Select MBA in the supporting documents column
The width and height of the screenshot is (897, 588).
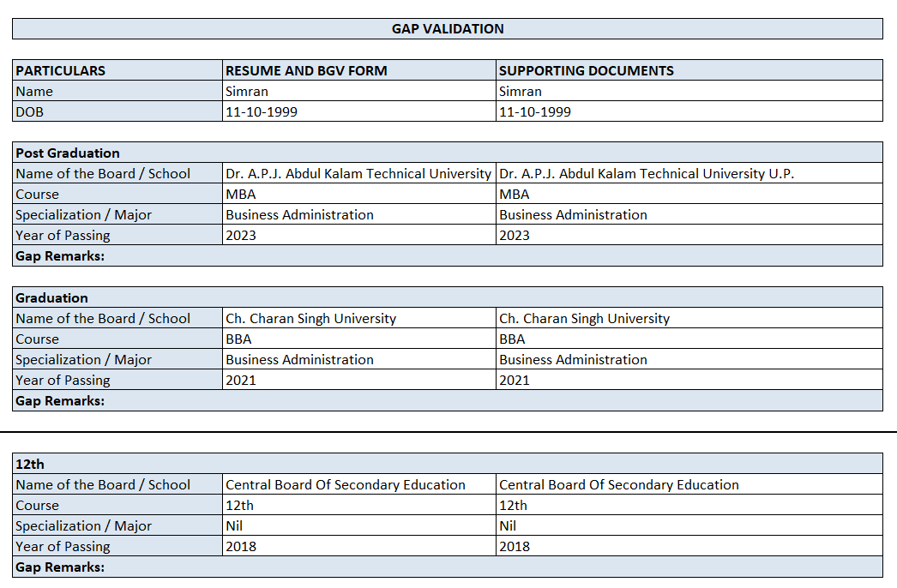pyautogui.click(x=689, y=194)
